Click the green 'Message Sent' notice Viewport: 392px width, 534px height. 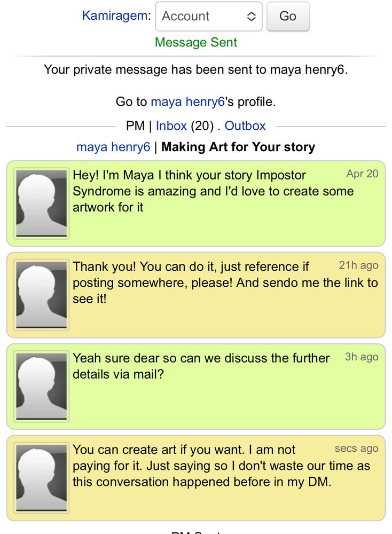click(x=196, y=42)
